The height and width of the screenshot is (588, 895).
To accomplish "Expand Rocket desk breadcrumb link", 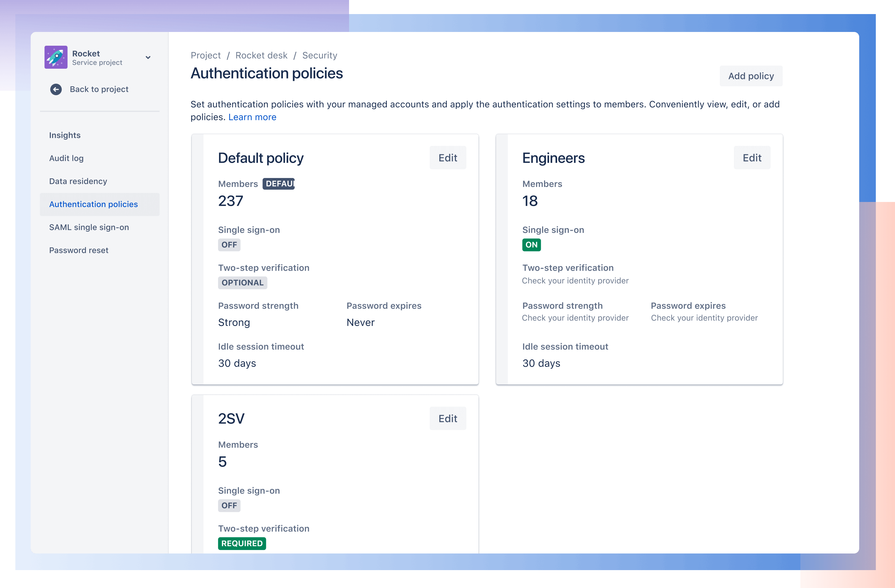I will 261,55.
